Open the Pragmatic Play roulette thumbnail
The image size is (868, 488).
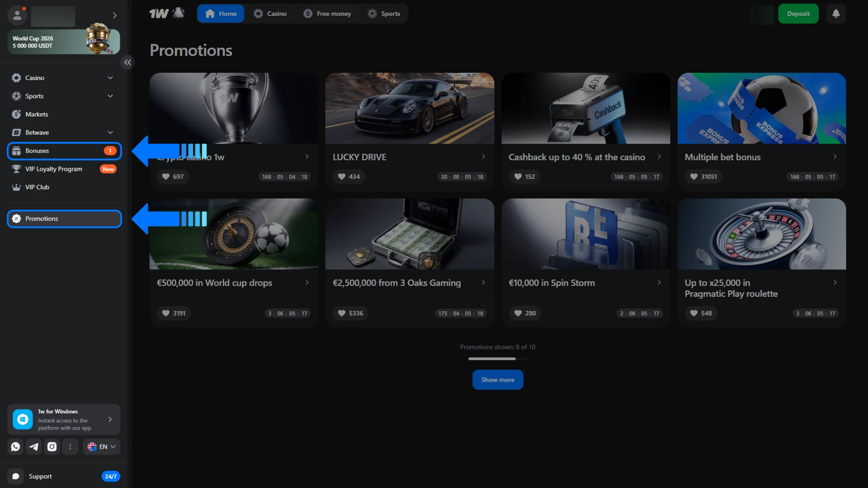point(761,234)
